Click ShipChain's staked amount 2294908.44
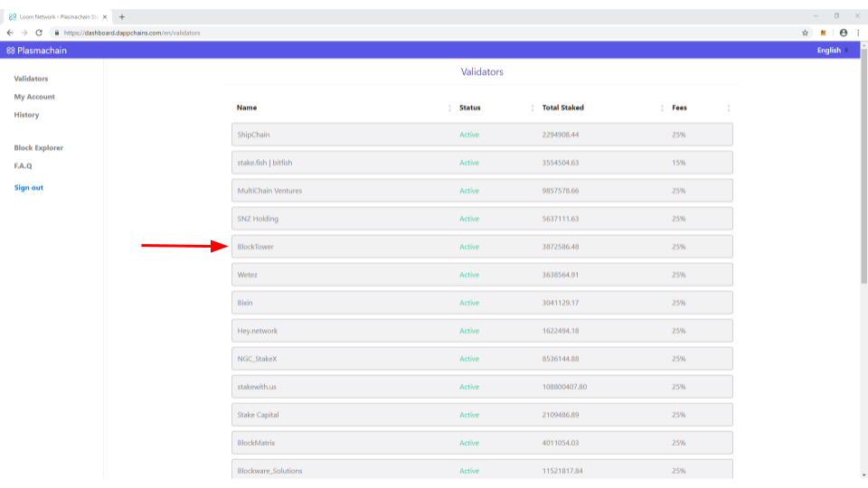868x488 pixels. pyautogui.click(x=561, y=135)
